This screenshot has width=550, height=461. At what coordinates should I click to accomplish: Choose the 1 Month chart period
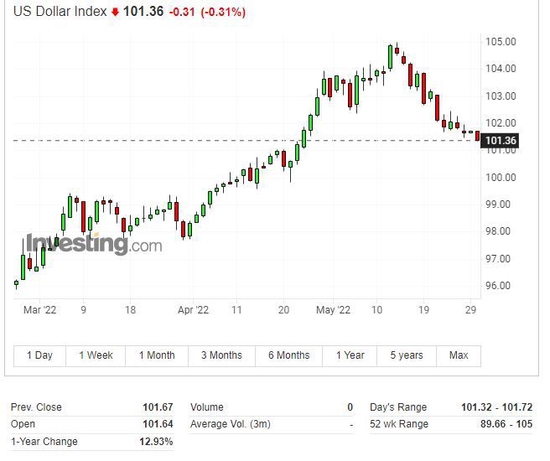(x=157, y=355)
